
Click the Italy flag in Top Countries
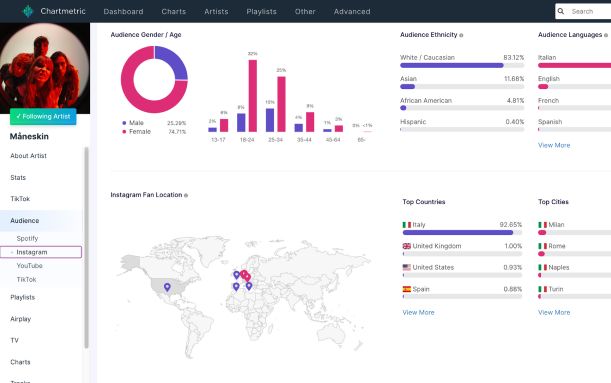pyautogui.click(x=407, y=225)
